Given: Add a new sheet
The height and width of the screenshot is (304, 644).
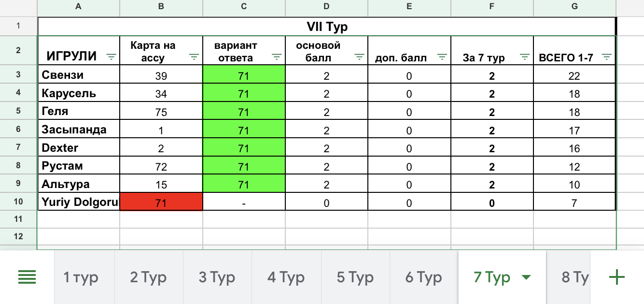Looking at the screenshot, I should 617,277.
